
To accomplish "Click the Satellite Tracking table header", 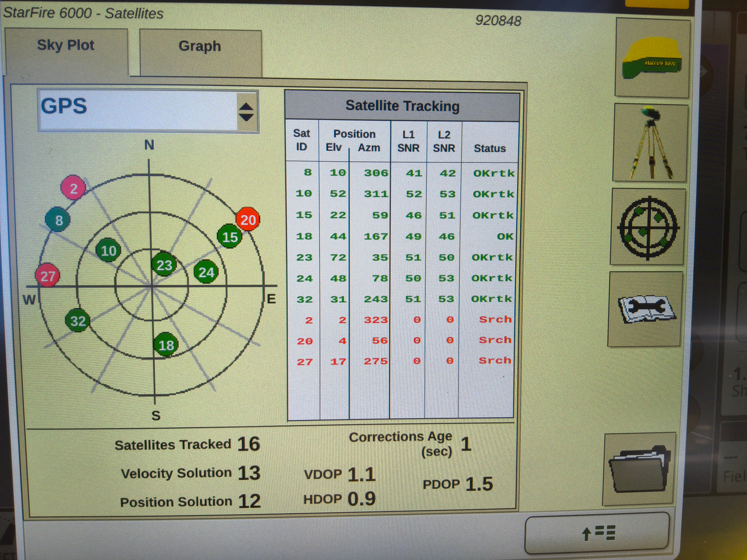I will tap(402, 106).
